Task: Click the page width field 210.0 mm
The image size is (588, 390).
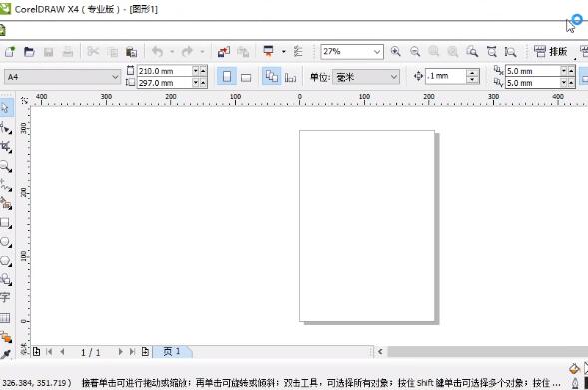Action: point(165,71)
